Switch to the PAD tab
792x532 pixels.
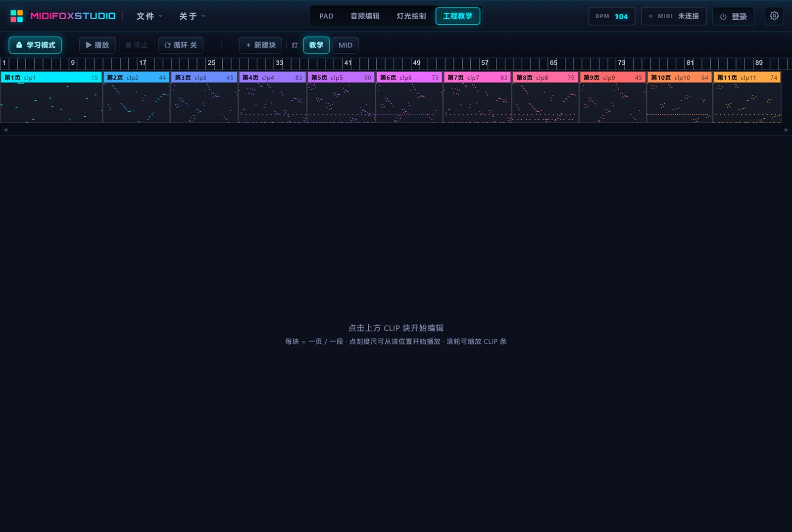coord(326,16)
